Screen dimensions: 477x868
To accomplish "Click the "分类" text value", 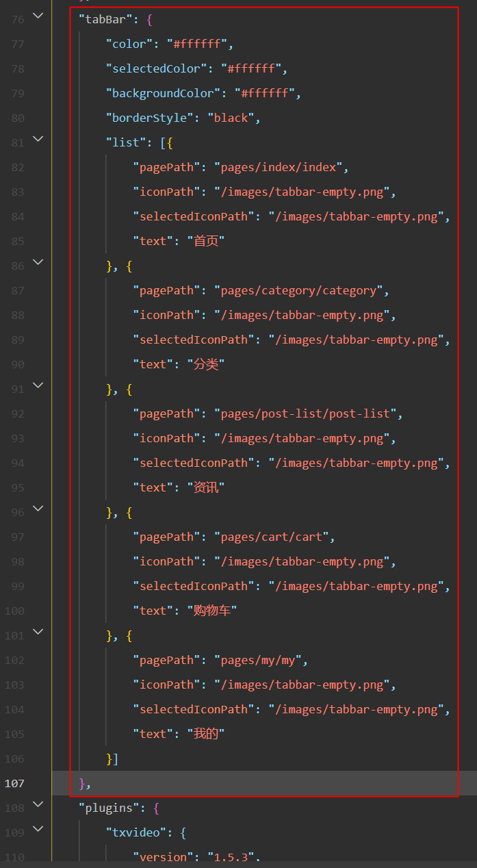I will [x=206, y=364].
